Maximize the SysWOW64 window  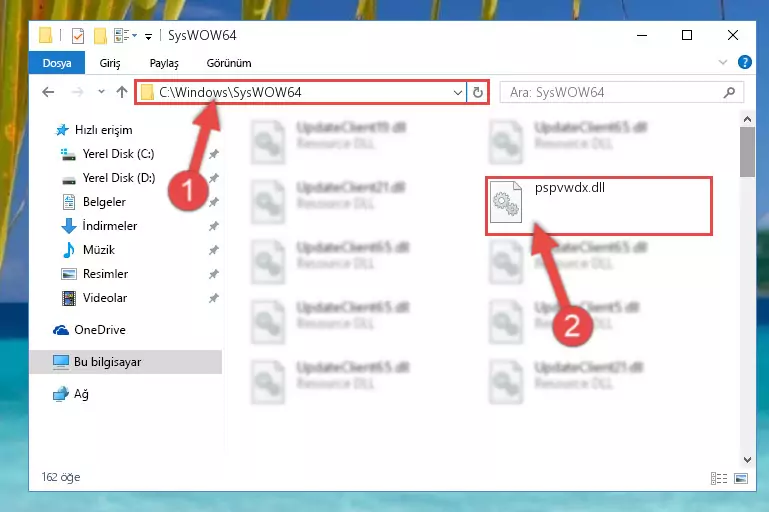coord(687,35)
